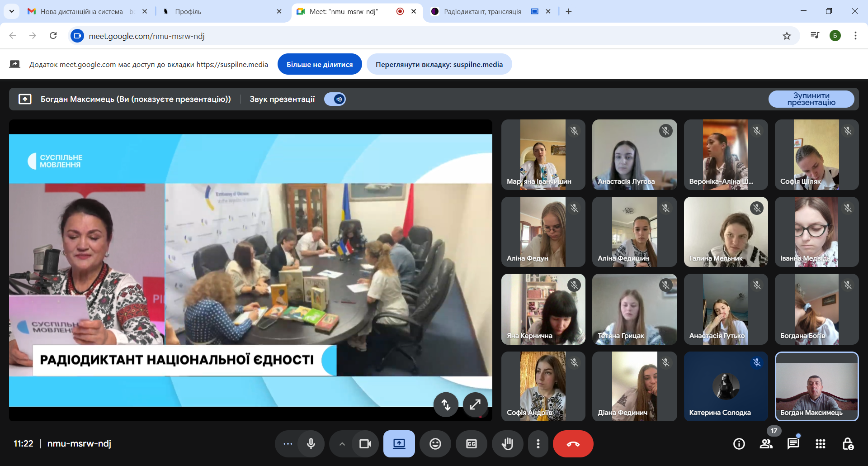Open the activities grid icon
The image size is (868, 466).
(x=820, y=444)
